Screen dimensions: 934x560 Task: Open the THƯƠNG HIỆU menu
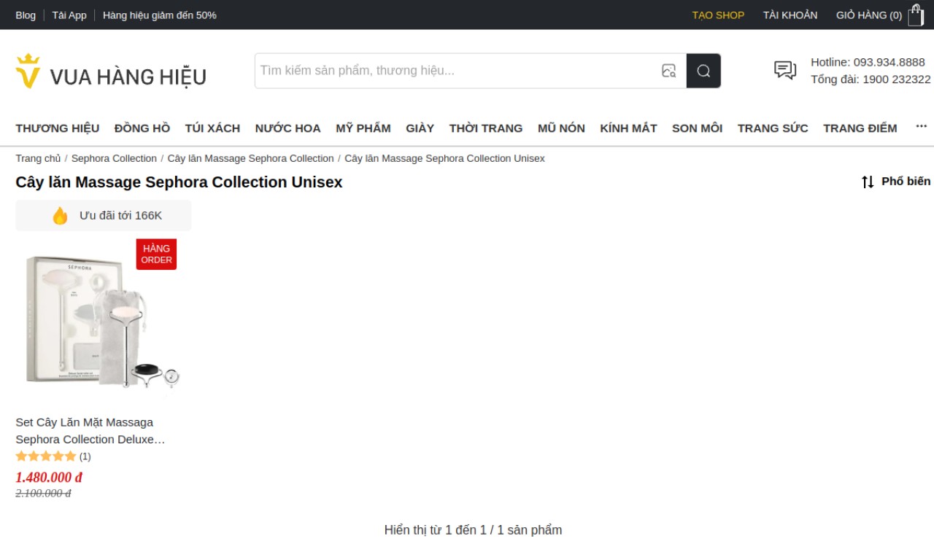pos(58,128)
